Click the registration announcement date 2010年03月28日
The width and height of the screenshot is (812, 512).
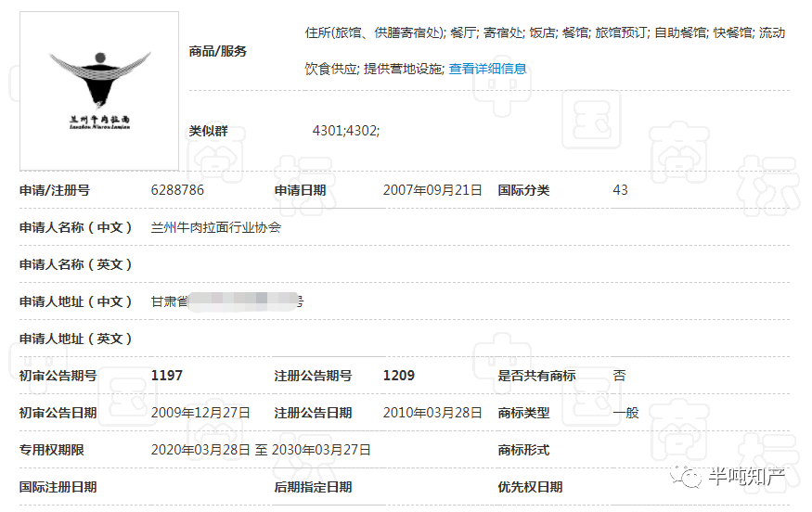coord(432,413)
